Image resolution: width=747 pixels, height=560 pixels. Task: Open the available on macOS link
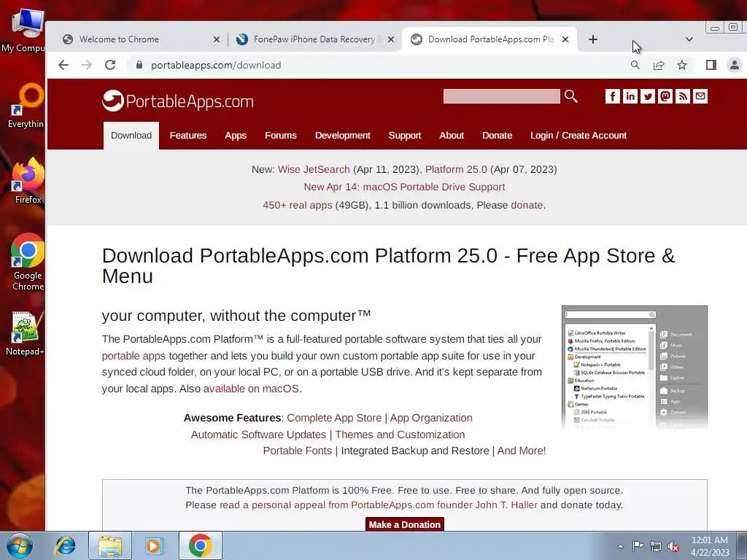click(x=251, y=389)
